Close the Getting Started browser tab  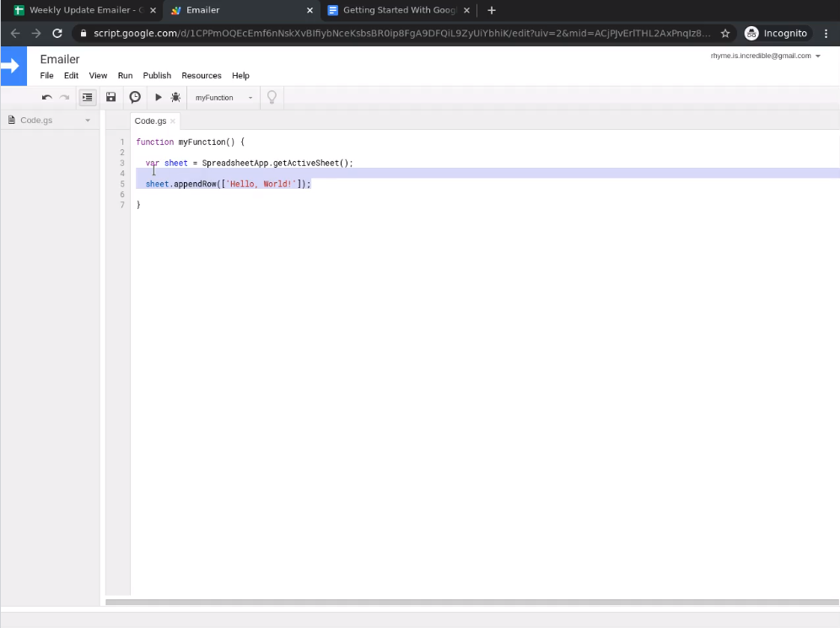click(466, 10)
